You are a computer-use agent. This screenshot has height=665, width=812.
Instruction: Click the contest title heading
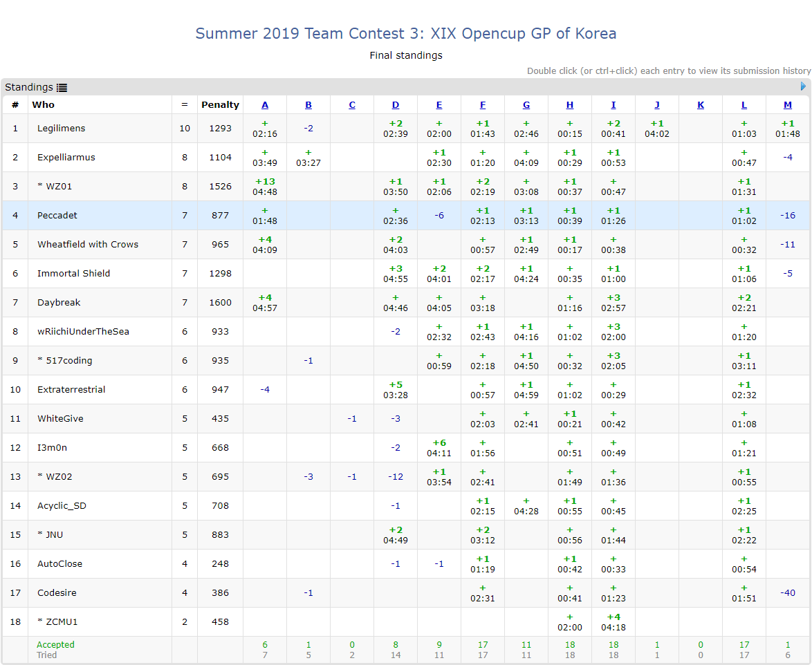[x=405, y=33]
